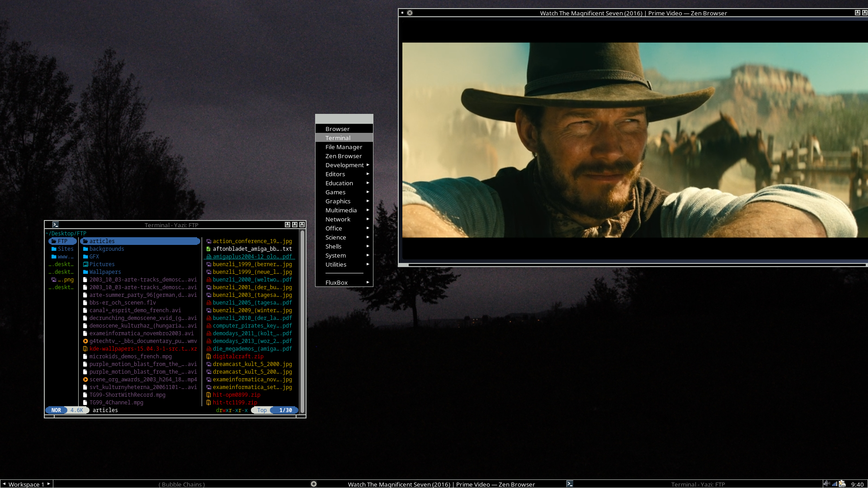868x488 pixels.
Task: Expand the Editors submenu
Action: click(344, 174)
